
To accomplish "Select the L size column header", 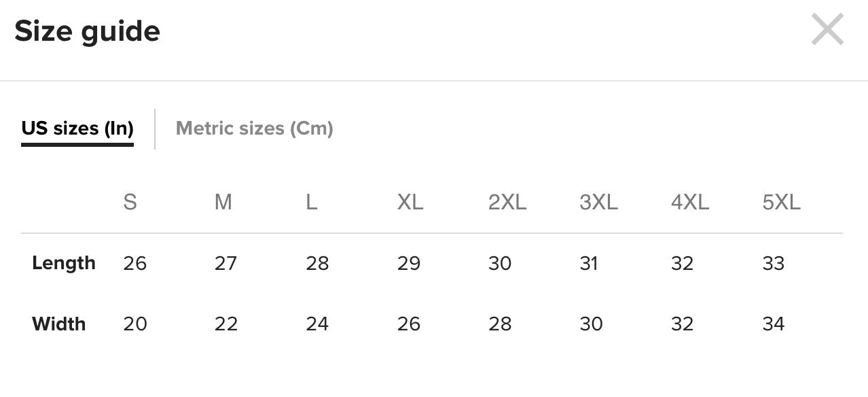I will (312, 202).
